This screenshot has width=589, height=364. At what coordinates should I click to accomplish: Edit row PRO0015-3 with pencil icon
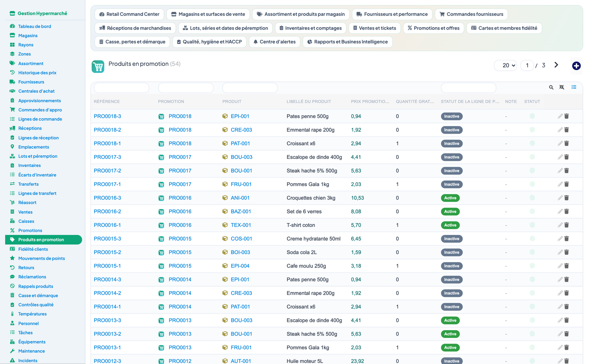560,239
